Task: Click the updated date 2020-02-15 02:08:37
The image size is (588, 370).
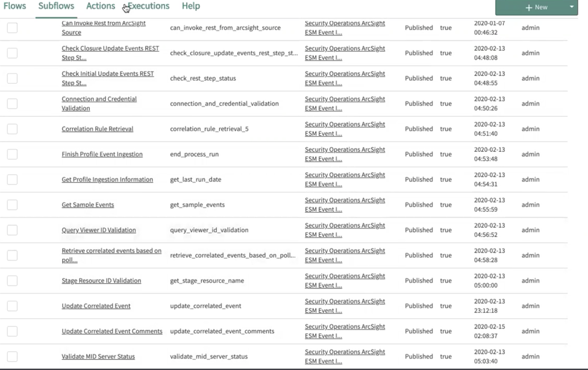Action: coord(489,331)
